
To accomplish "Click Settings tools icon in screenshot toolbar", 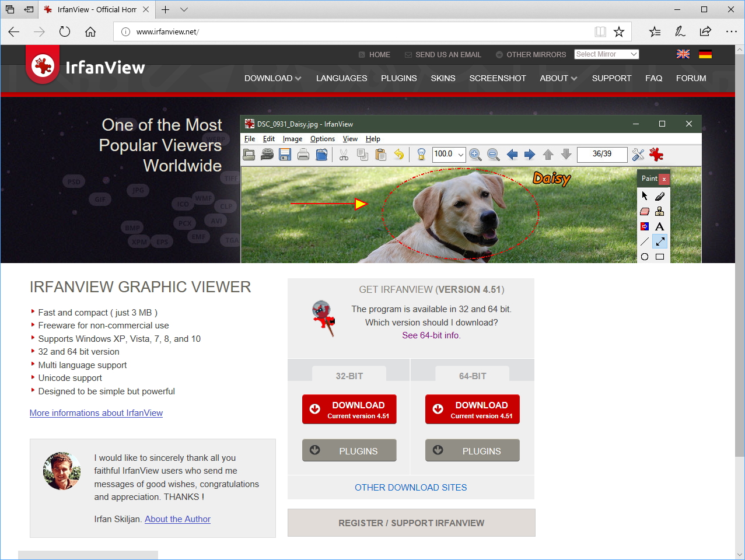I will (x=638, y=155).
